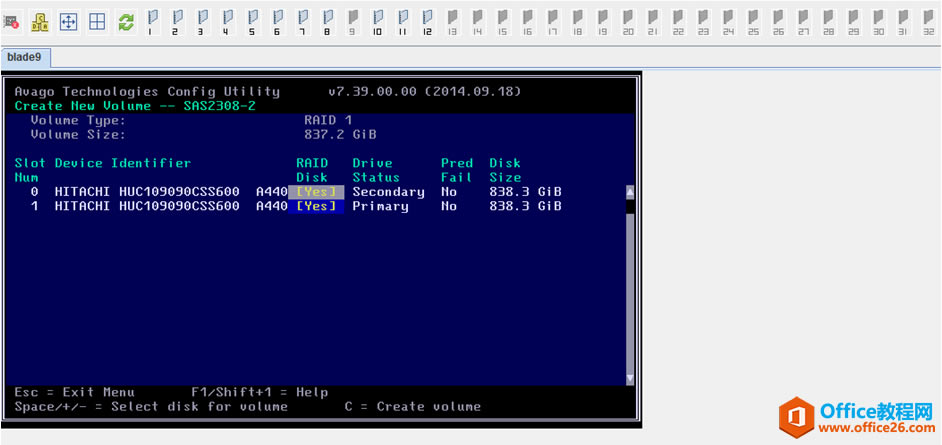Click slot 1 HITACHI HUC109090CSS600 identifier
942x445 pixels.
click(147, 207)
